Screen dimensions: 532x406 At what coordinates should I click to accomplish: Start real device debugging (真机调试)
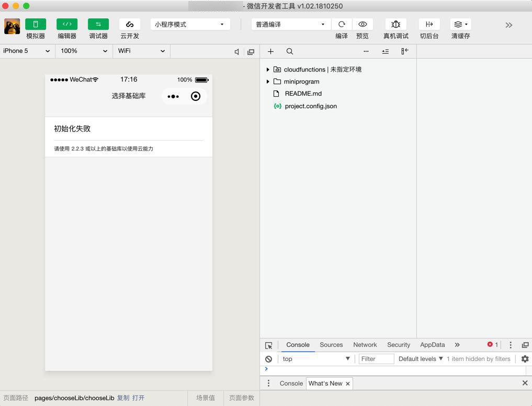(395, 25)
